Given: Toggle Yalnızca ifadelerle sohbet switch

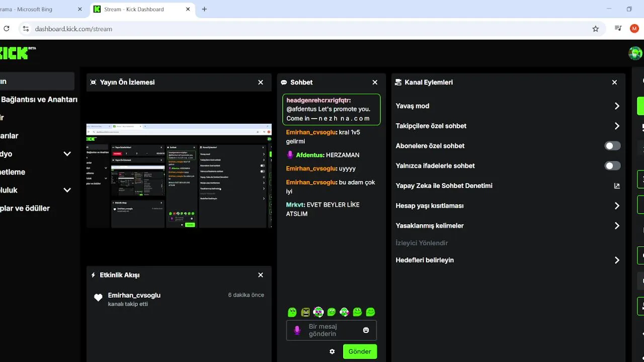Looking at the screenshot, I should 612,165.
